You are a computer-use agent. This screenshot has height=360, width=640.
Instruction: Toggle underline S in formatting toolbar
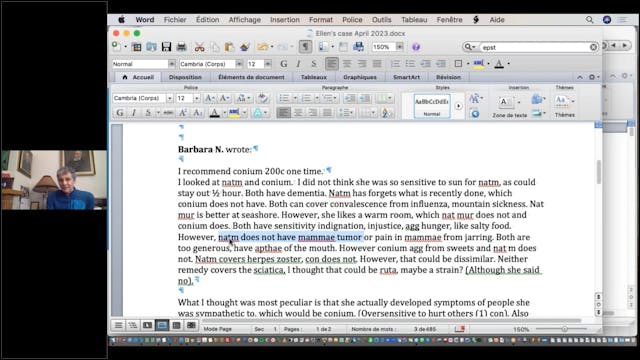[313, 64]
